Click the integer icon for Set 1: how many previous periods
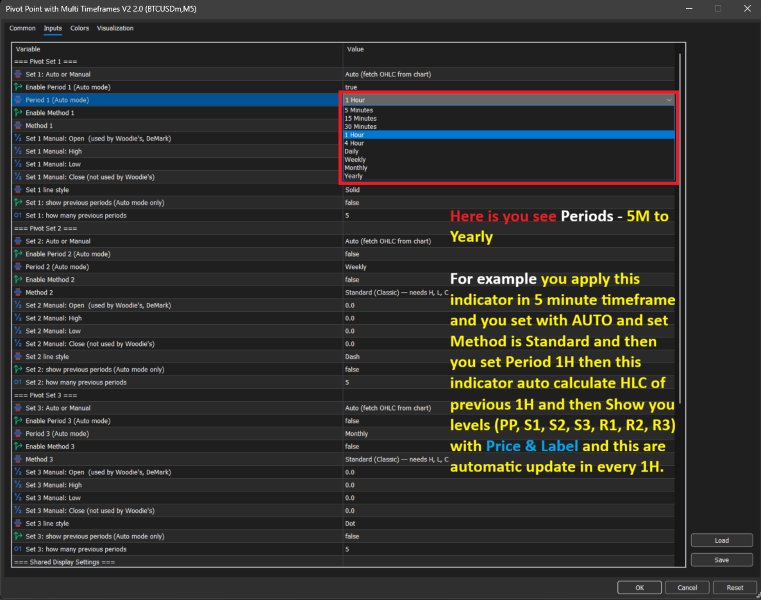The width and height of the screenshot is (761, 600). point(18,215)
